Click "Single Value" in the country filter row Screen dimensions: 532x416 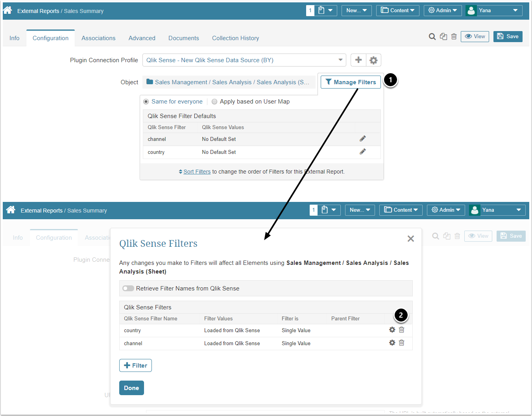coord(296,331)
